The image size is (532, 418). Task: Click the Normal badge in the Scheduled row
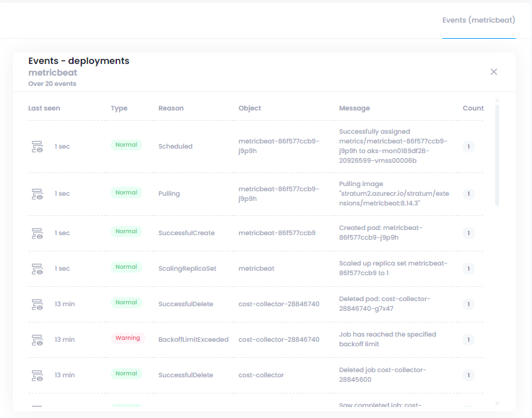point(126,145)
